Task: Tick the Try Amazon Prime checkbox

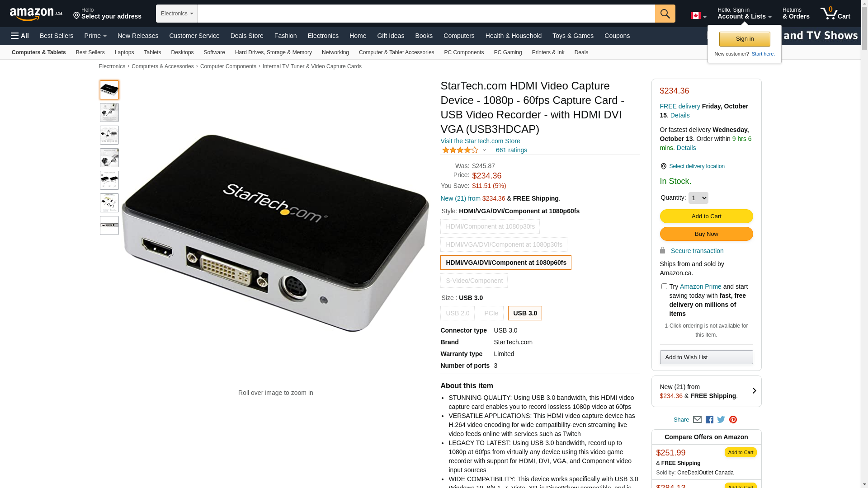Action: tap(664, 286)
